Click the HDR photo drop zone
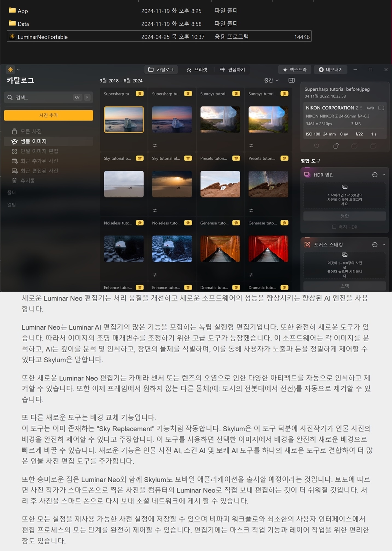Viewport: 392px width, 551px height. click(345, 195)
